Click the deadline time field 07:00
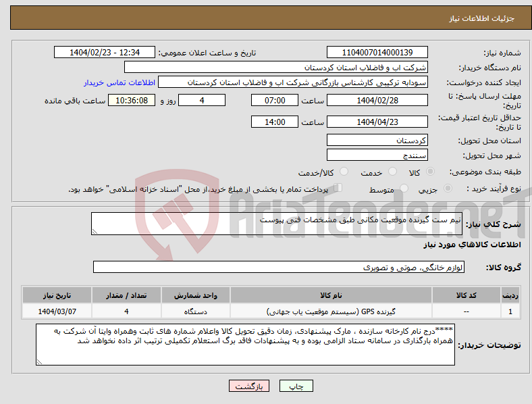 point(275,100)
